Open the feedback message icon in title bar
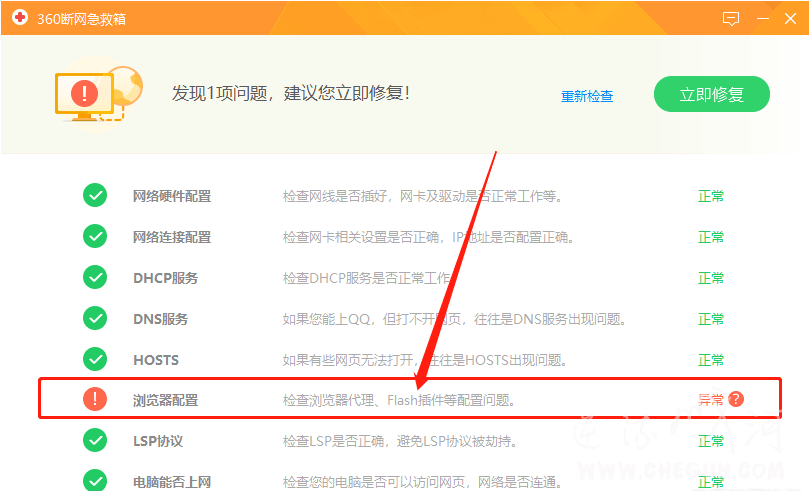This screenshot has height=491, width=809. tap(731, 19)
